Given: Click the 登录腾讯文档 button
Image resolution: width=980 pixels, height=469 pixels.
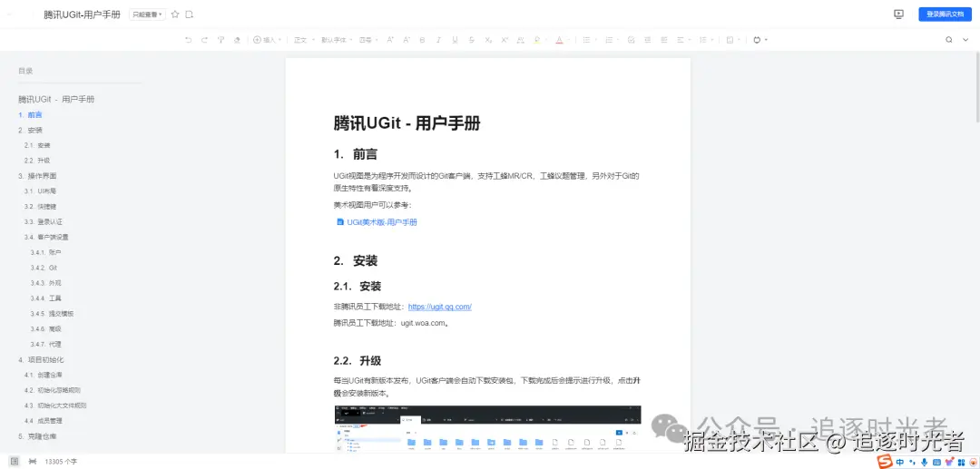Looking at the screenshot, I should [945, 15].
